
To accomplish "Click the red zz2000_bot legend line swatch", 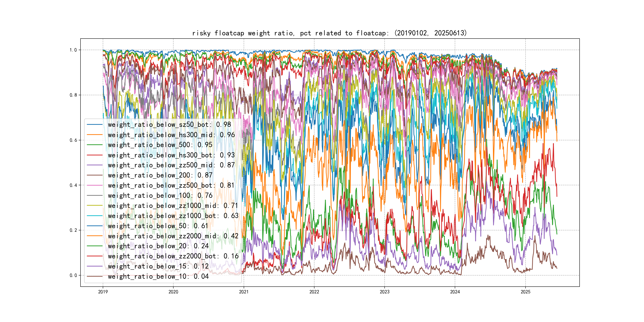I will coord(95,256).
